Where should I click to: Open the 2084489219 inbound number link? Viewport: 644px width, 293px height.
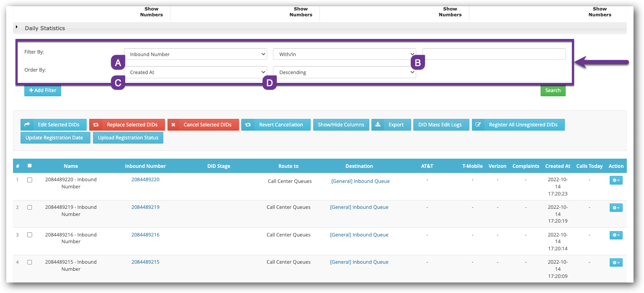(145, 207)
